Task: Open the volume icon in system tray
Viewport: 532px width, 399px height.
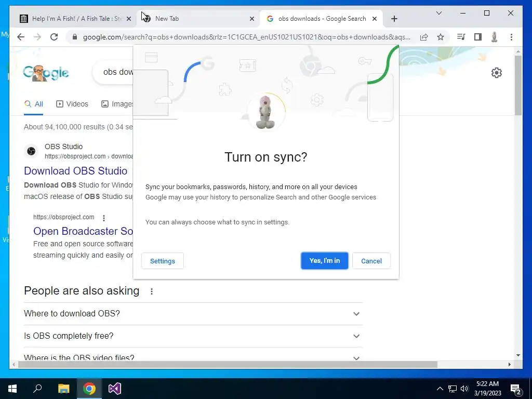Action: point(464,389)
